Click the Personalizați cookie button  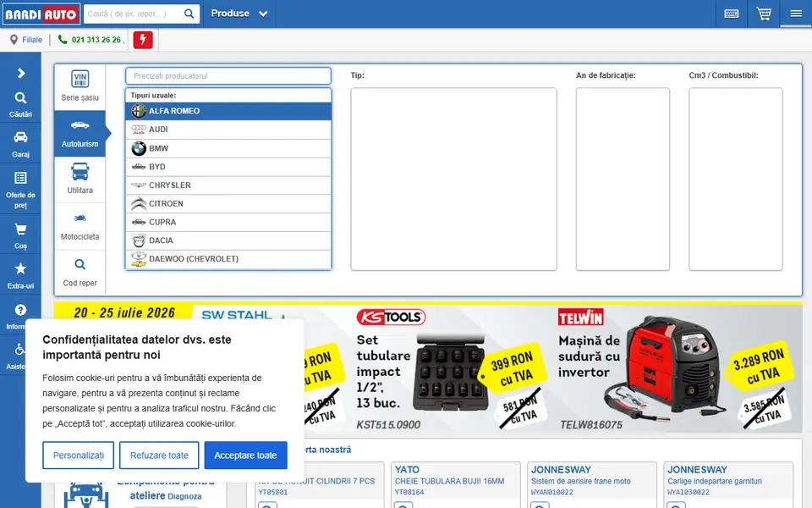coord(78,456)
